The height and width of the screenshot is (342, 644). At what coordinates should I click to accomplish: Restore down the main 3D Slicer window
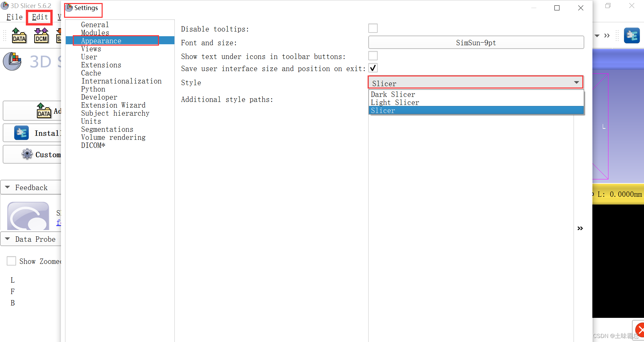pos(608,6)
